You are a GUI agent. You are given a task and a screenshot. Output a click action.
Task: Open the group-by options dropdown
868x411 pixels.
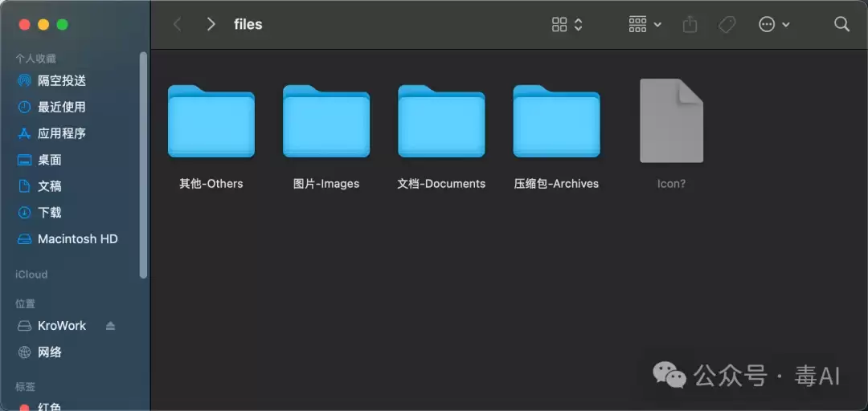[645, 24]
